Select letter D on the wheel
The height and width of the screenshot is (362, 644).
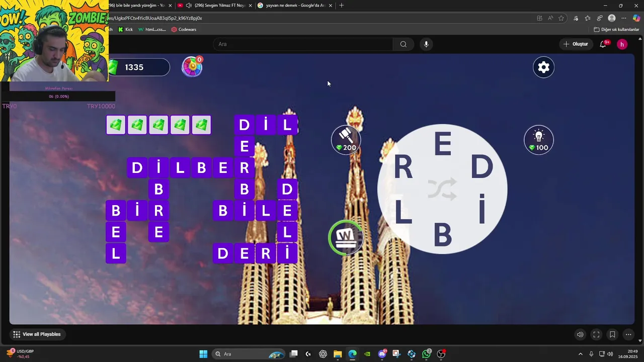click(x=481, y=167)
